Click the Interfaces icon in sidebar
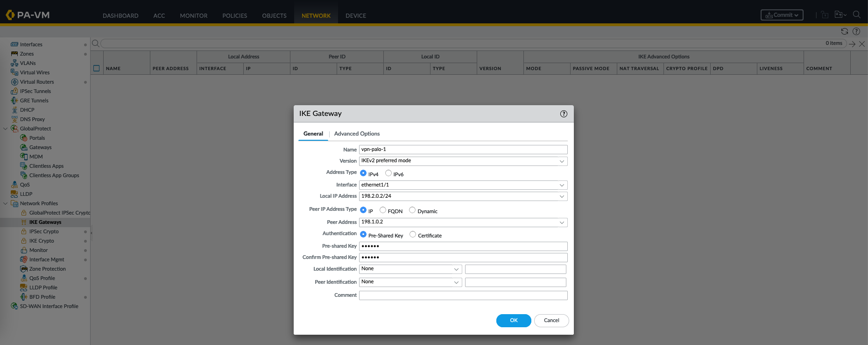 (14, 44)
